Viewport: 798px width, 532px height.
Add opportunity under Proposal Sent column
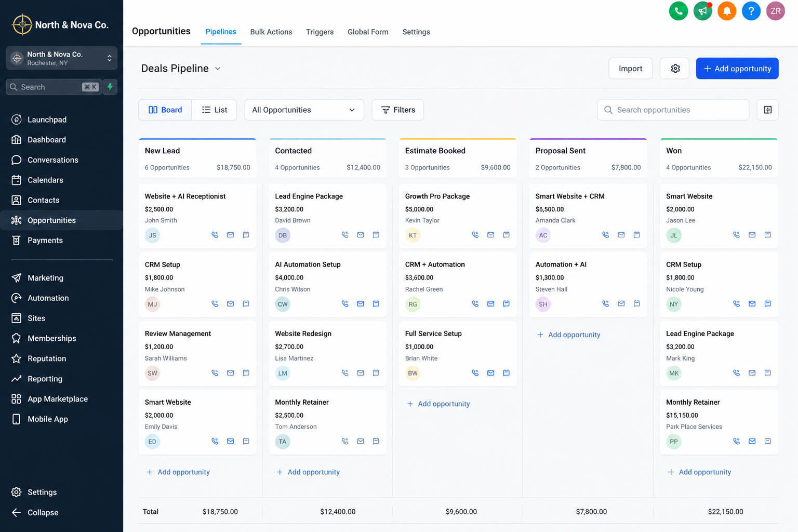pyautogui.click(x=568, y=335)
